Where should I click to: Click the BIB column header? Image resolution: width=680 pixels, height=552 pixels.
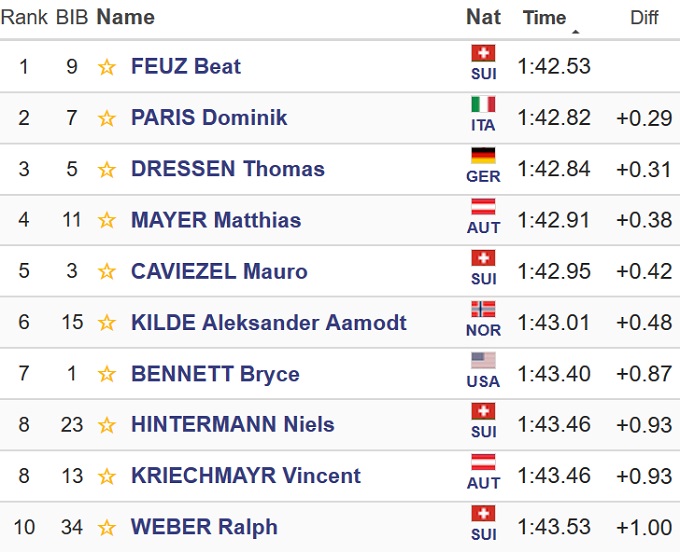[71, 17]
